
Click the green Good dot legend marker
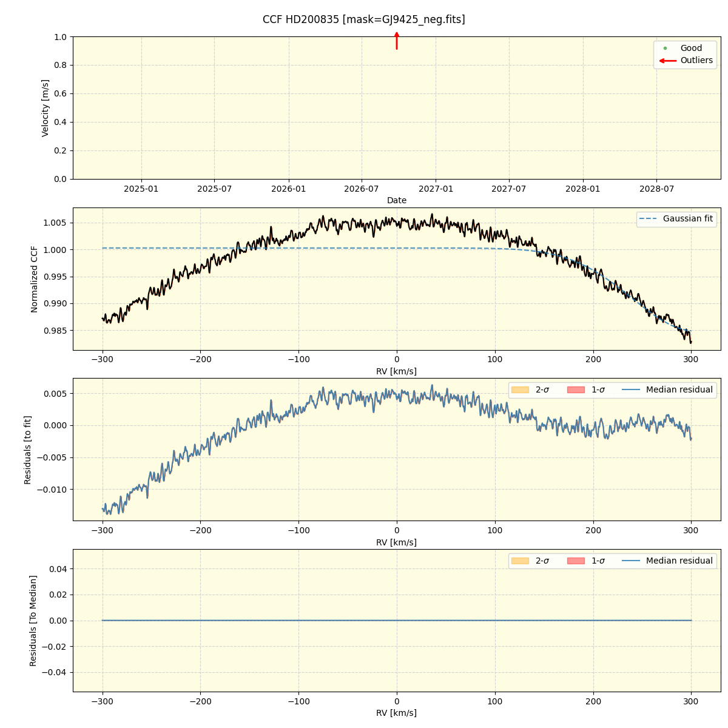pos(665,48)
